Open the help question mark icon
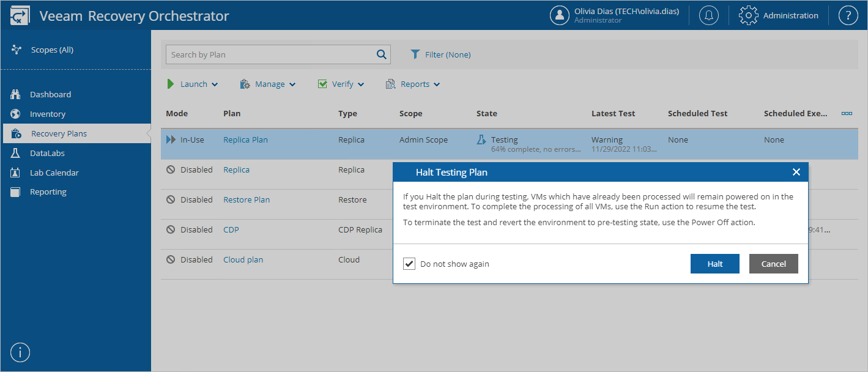 pyautogui.click(x=848, y=15)
